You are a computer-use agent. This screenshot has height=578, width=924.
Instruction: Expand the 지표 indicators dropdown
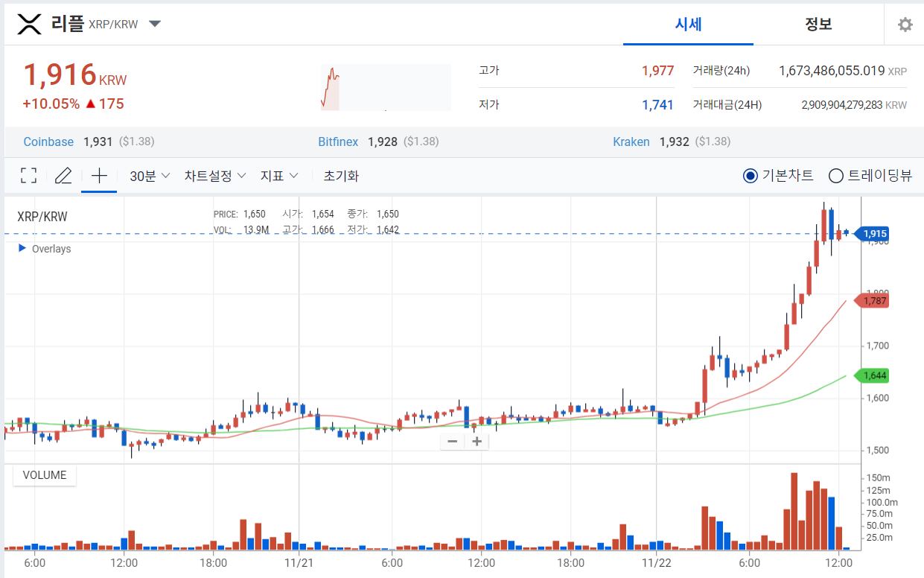coord(278,176)
